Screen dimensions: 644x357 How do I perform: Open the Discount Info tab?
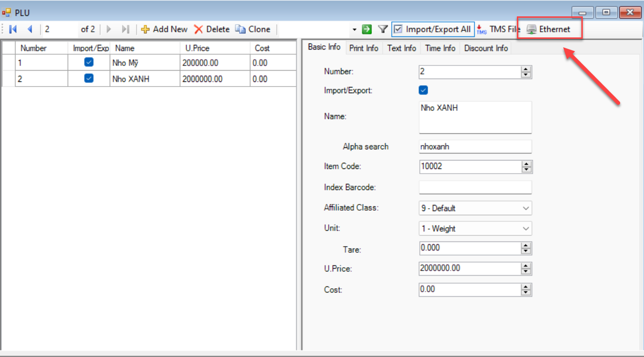click(486, 48)
